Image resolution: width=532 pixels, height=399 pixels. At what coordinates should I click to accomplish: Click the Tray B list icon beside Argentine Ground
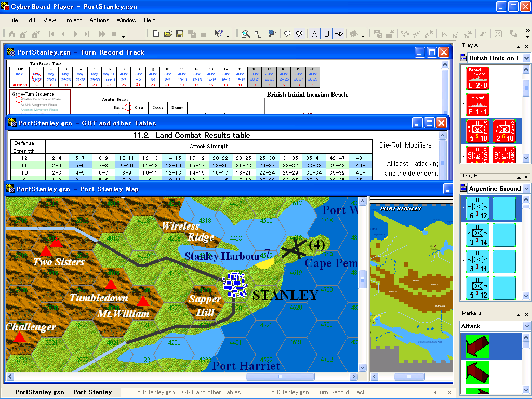[463, 188]
